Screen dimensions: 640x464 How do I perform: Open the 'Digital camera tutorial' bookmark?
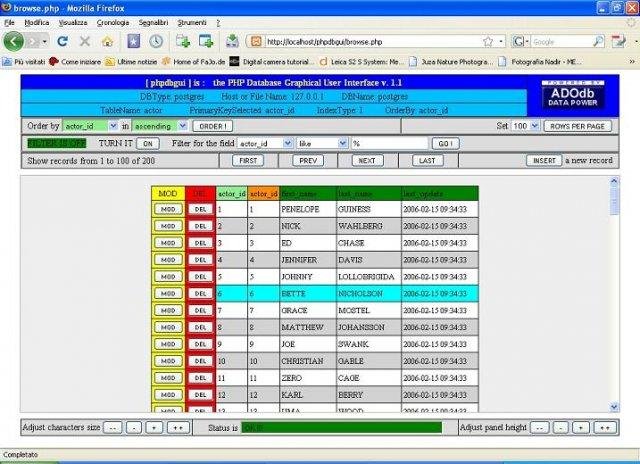pos(271,62)
